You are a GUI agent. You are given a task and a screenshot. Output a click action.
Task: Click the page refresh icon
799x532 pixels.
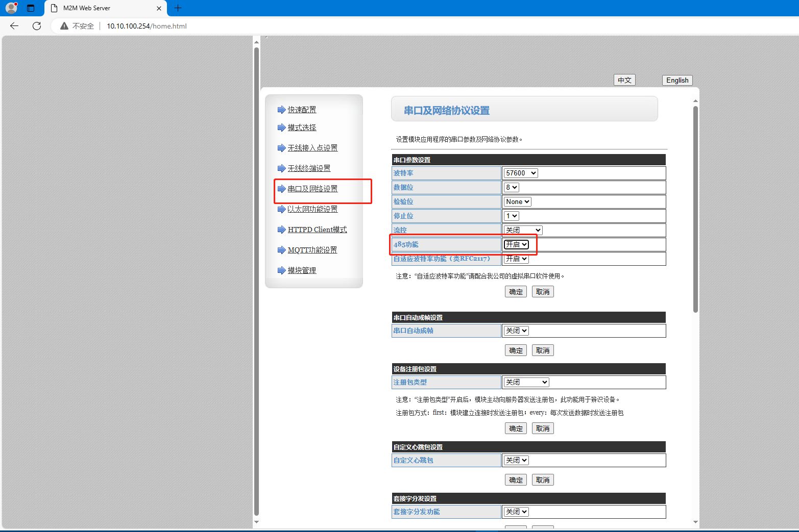[37, 26]
